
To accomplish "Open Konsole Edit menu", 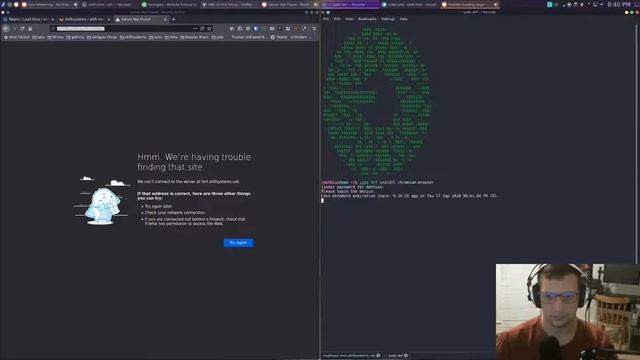I will (x=337, y=19).
